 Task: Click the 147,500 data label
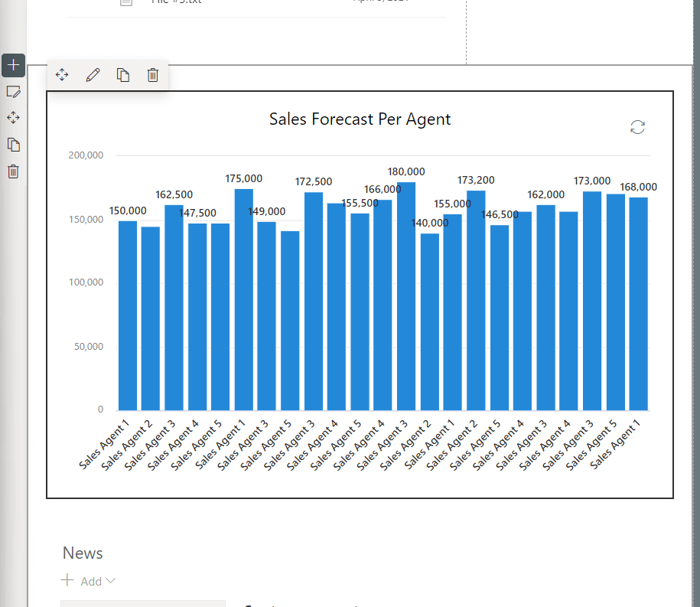[x=197, y=213]
